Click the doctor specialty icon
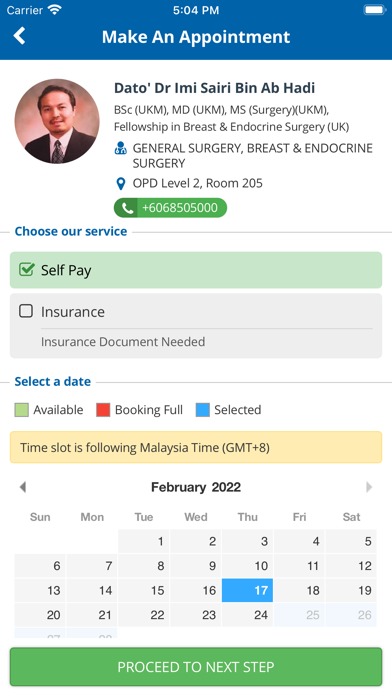392x696 pixels. [x=120, y=148]
